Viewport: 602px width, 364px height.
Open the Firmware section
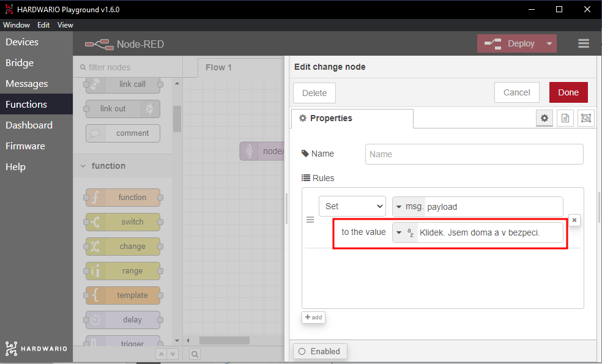[36, 146]
